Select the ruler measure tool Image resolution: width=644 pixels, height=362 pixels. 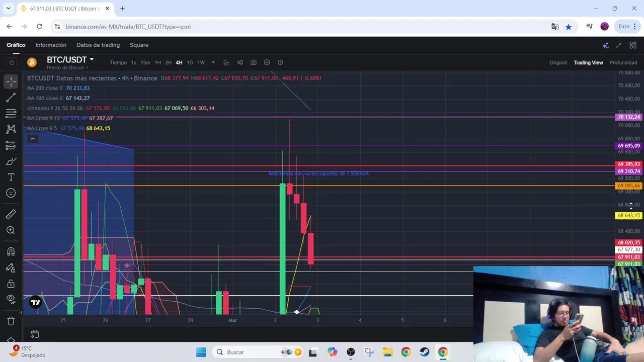[11, 214]
